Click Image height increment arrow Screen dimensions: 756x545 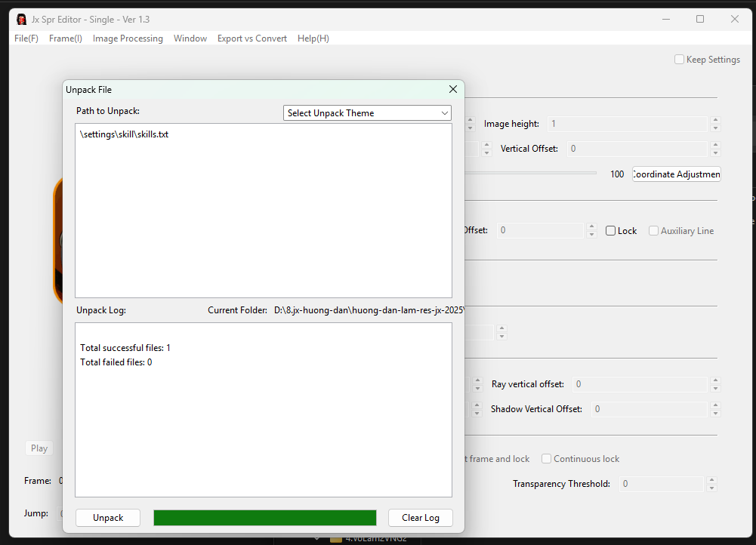point(715,120)
